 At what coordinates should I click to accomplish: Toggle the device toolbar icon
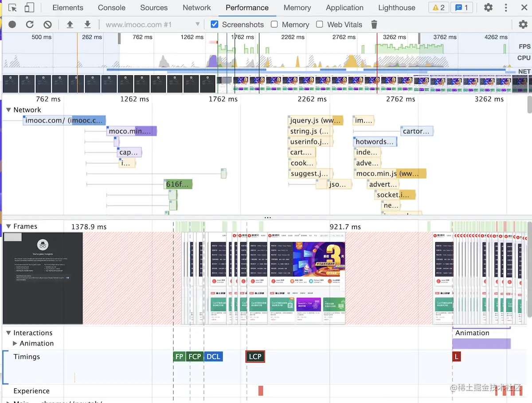(29, 8)
